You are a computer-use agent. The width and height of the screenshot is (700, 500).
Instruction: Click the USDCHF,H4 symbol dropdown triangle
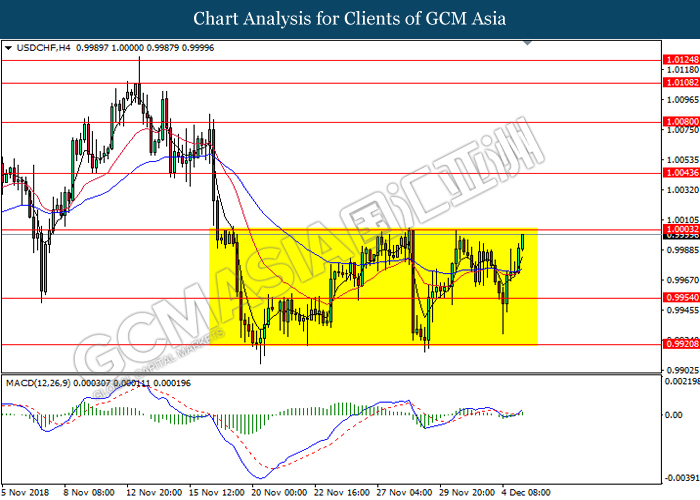point(8,48)
